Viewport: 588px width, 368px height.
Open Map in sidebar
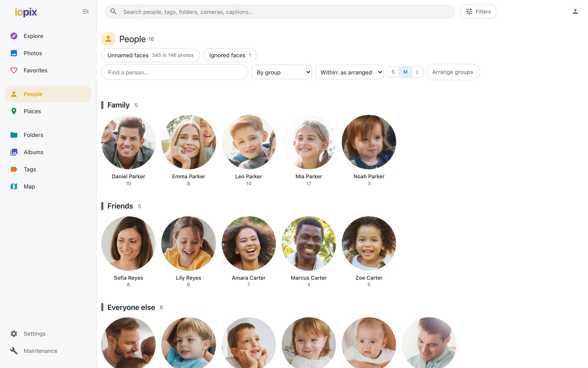[48, 186]
